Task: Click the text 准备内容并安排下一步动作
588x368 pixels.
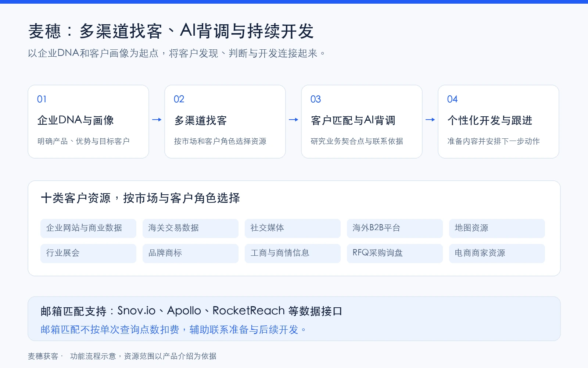Action: point(494,141)
